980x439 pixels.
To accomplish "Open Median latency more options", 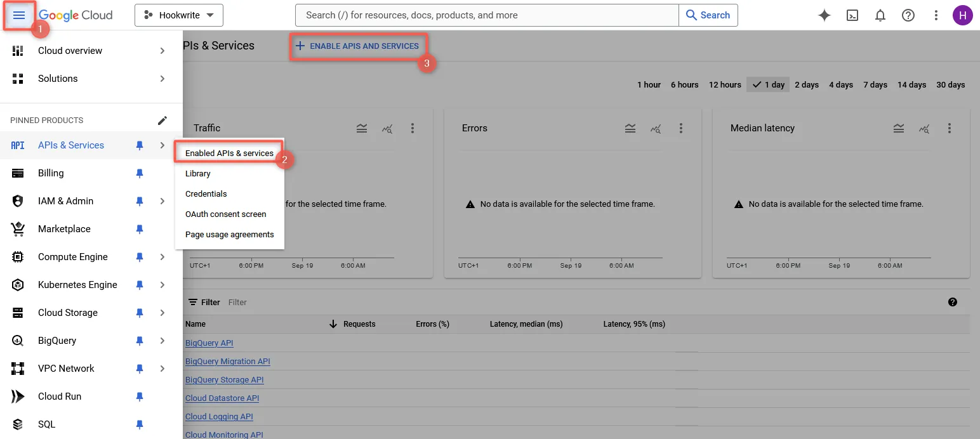I will [x=950, y=128].
